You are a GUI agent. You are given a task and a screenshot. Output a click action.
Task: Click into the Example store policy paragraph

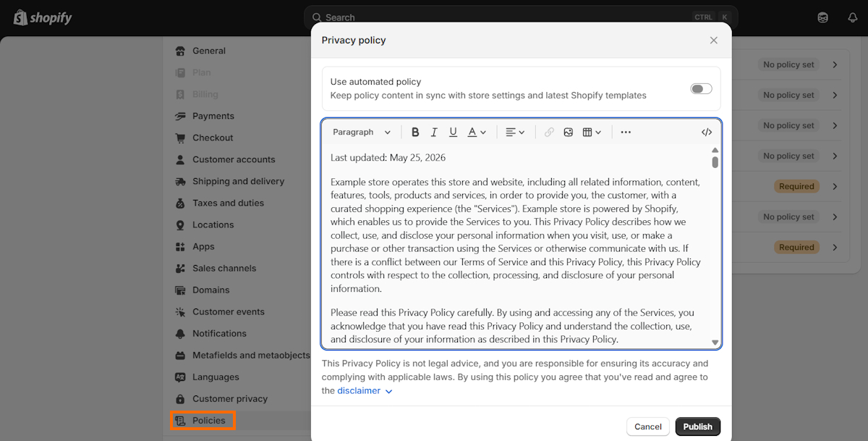click(x=516, y=235)
